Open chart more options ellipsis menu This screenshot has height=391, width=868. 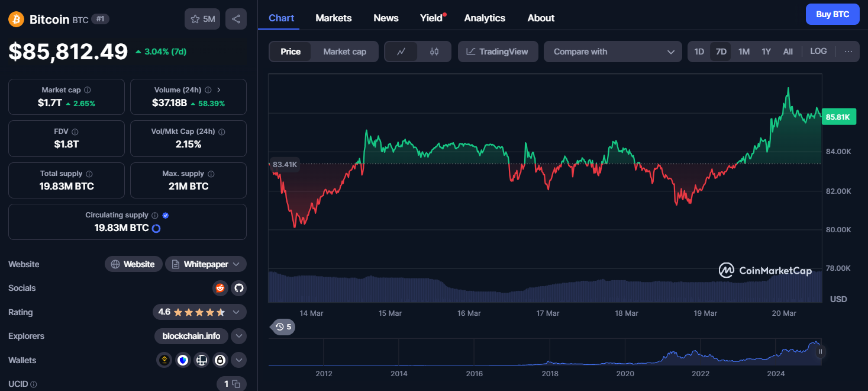[x=848, y=52]
